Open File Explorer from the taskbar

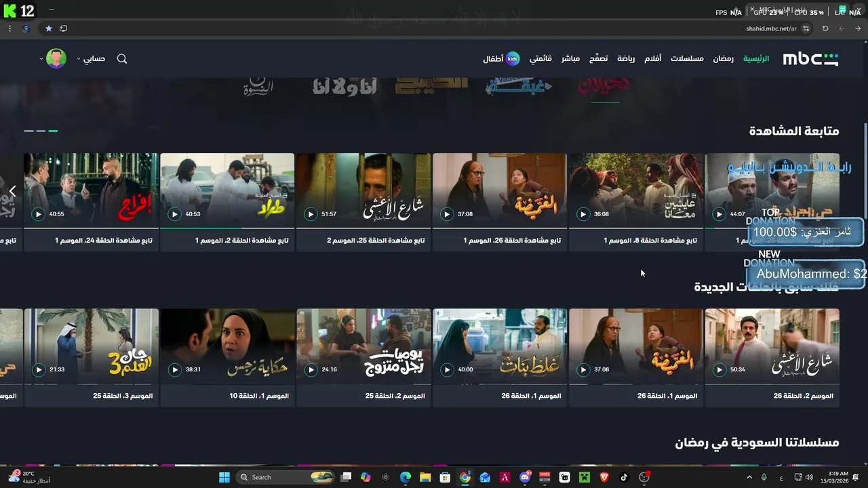(425, 477)
